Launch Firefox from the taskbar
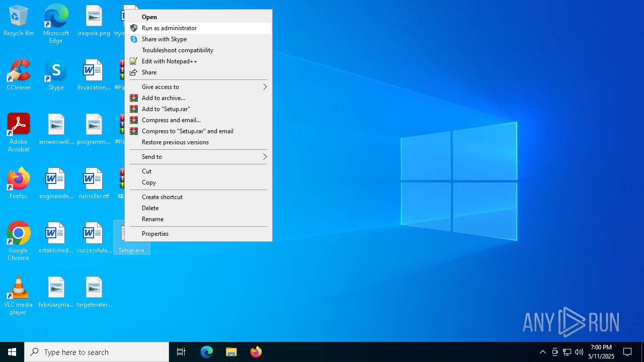Image resolution: width=644 pixels, height=362 pixels. pos(256,352)
